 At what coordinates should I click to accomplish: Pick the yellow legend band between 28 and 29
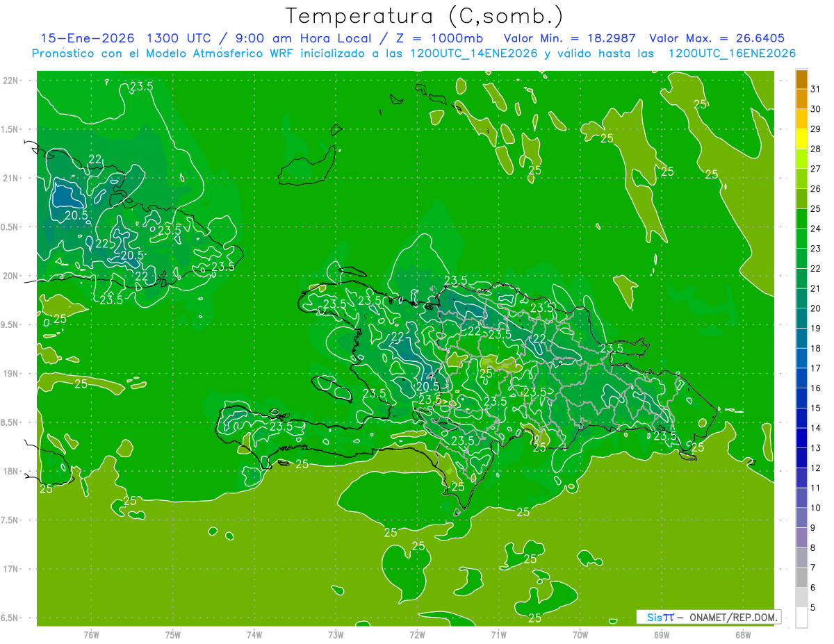[801, 140]
